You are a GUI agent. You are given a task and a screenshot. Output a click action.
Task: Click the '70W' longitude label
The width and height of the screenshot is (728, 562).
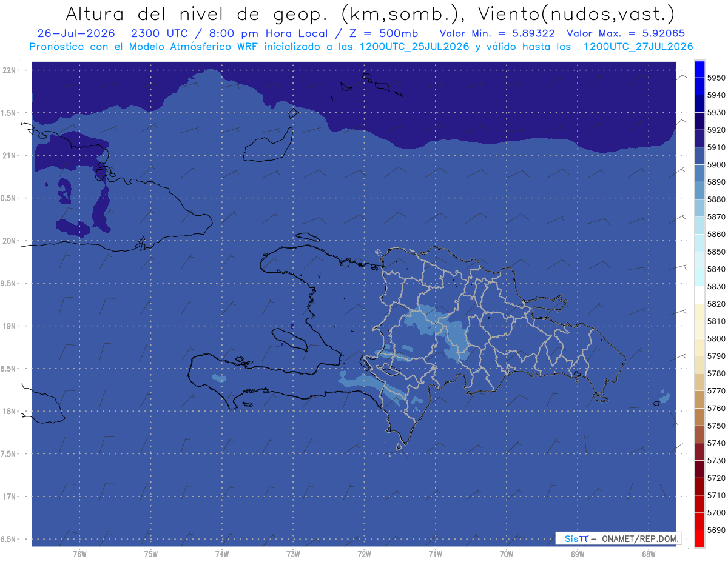[x=507, y=554]
